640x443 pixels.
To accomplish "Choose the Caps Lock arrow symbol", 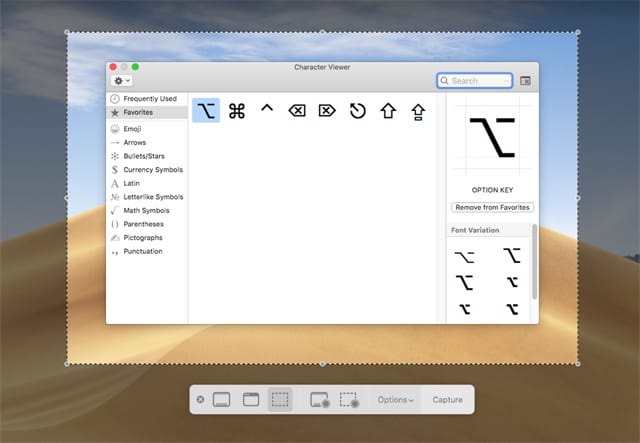I will click(x=417, y=111).
